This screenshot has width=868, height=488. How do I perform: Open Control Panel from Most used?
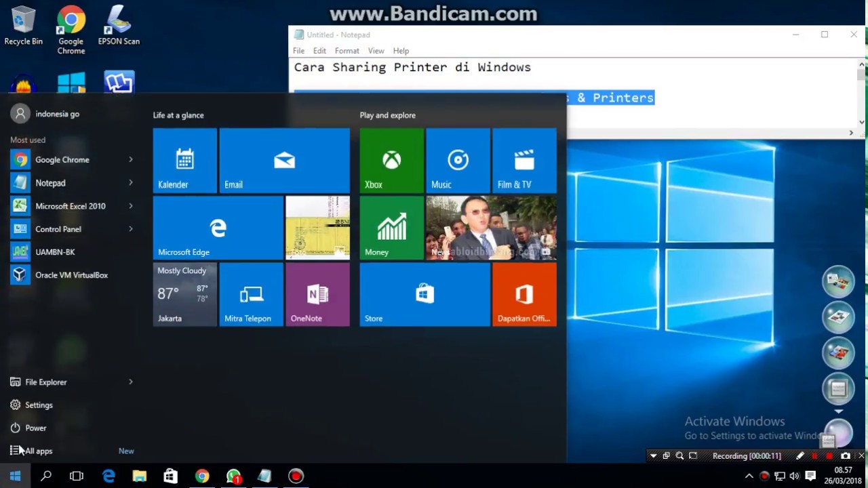[x=58, y=229]
